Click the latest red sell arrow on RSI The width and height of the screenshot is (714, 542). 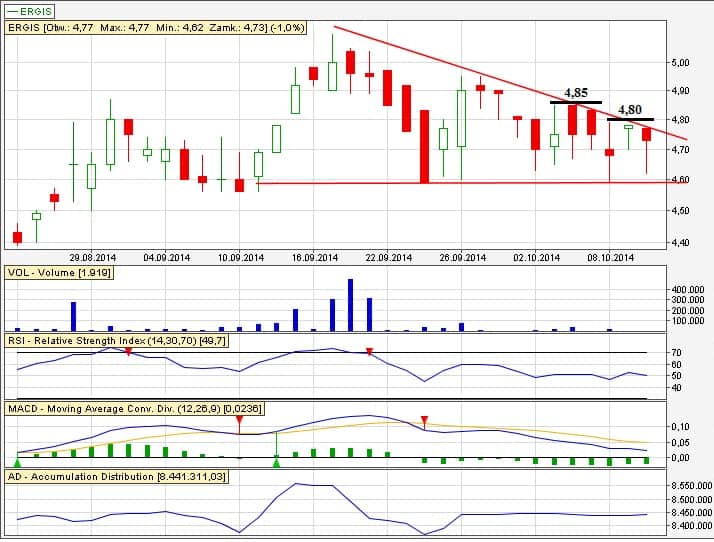point(370,351)
